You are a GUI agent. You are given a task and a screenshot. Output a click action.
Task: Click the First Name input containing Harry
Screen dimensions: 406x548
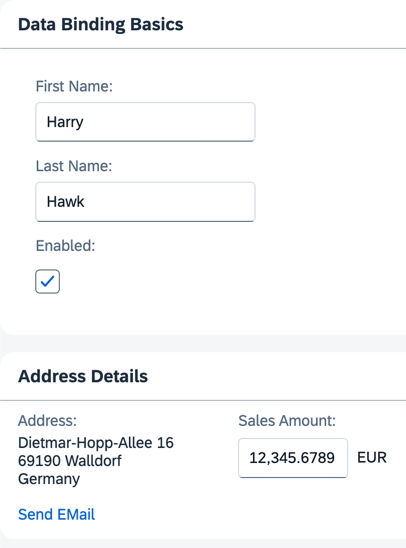click(x=145, y=122)
